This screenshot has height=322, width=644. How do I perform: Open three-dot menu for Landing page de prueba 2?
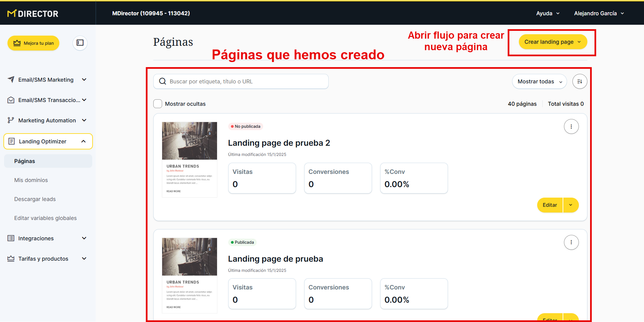(x=571, y=126)
